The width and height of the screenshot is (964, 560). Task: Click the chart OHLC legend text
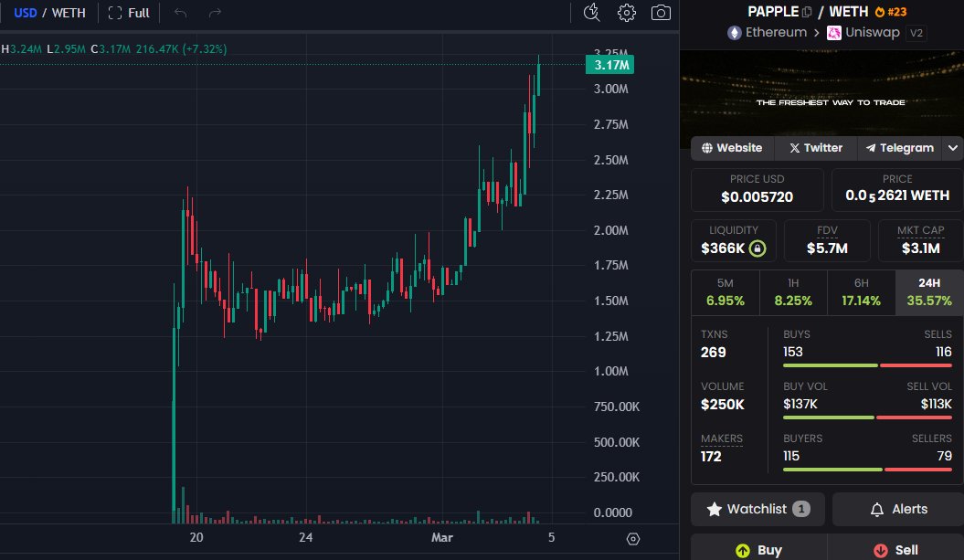pyautogui.click(x=113, y=49)
